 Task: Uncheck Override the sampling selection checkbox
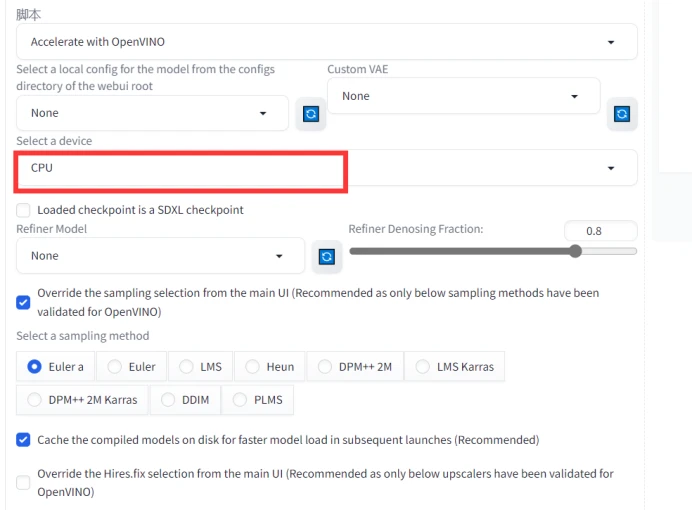24,301
